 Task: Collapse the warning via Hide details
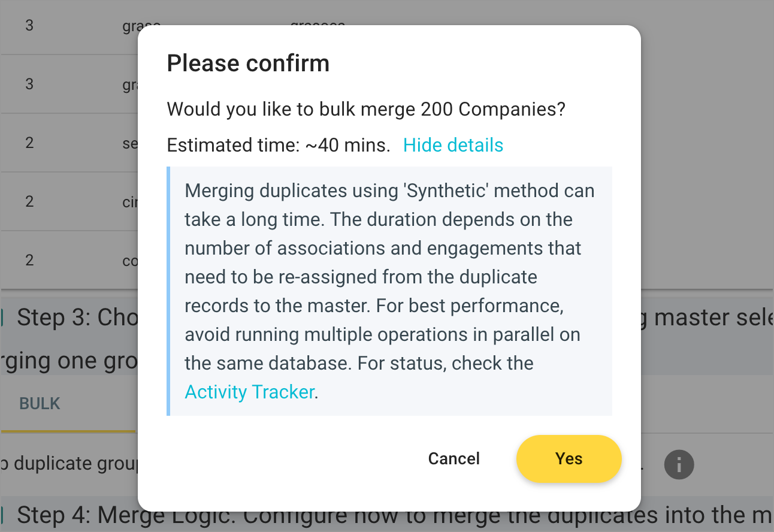coord(453,145)
